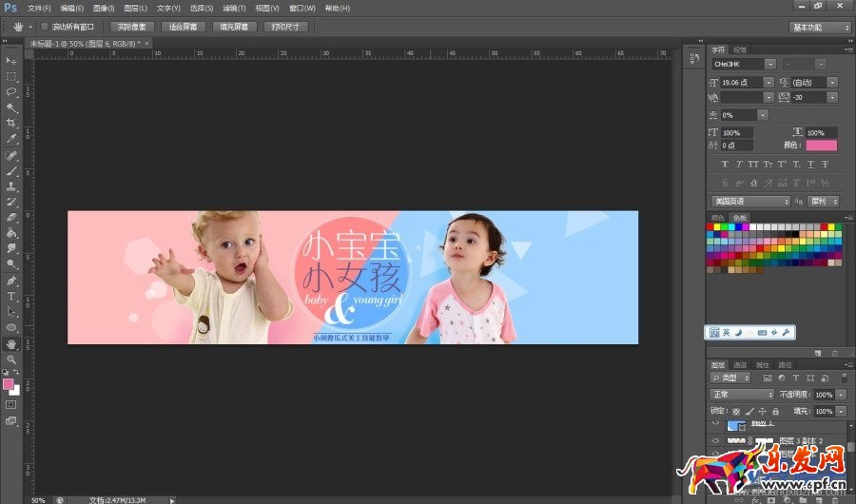
Task: Click the 实际像素 button
Action: pyautogui.click(x=131, y=27)
